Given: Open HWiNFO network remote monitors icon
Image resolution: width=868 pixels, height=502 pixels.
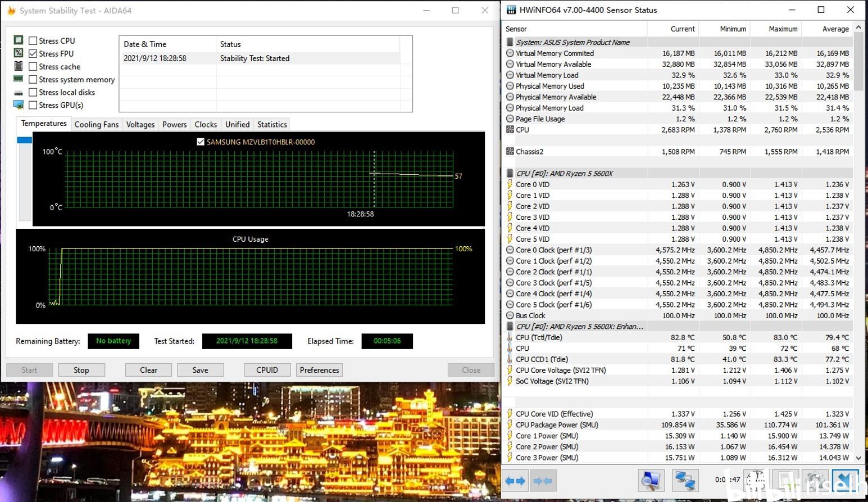Looking at the screenshot, I should [685, 481].
